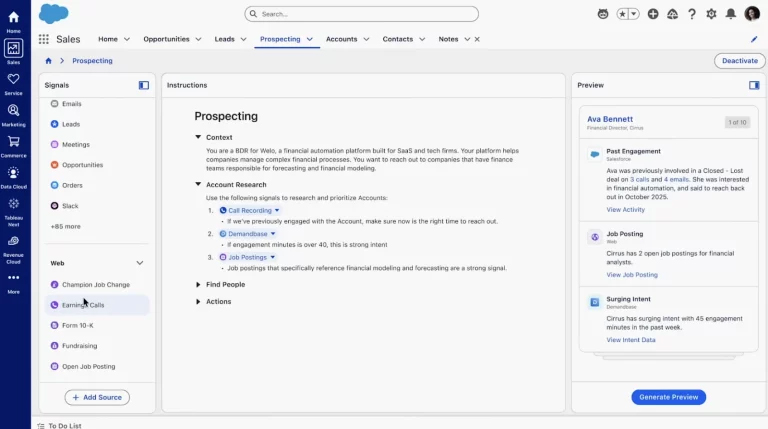Image resolution: width=768 pixels, height=429 pixels.
Task: Collapse the Context section triangle
Action: tap(198, 137)
